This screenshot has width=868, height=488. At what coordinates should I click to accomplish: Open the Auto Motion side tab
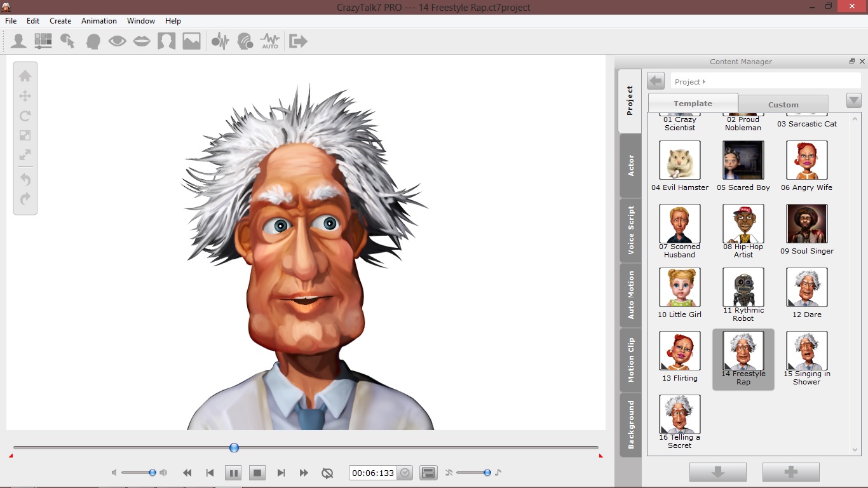pos(630,295)
